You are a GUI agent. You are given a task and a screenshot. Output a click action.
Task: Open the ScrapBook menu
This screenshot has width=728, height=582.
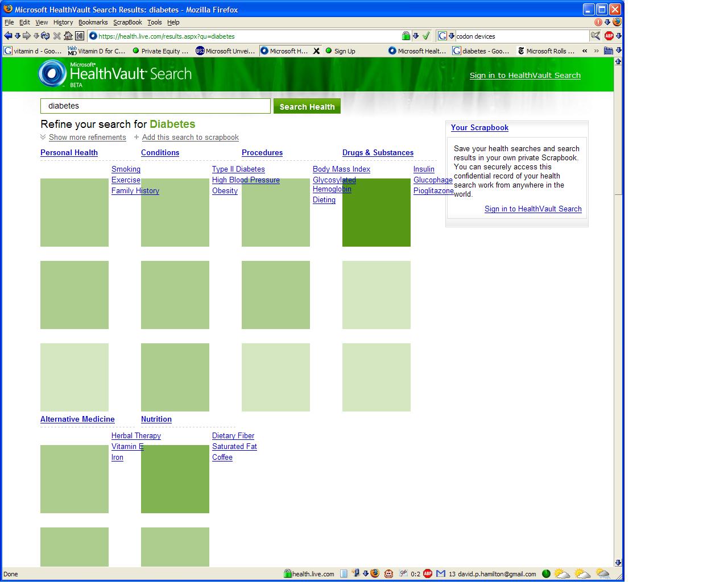click(x=127, y=22)
